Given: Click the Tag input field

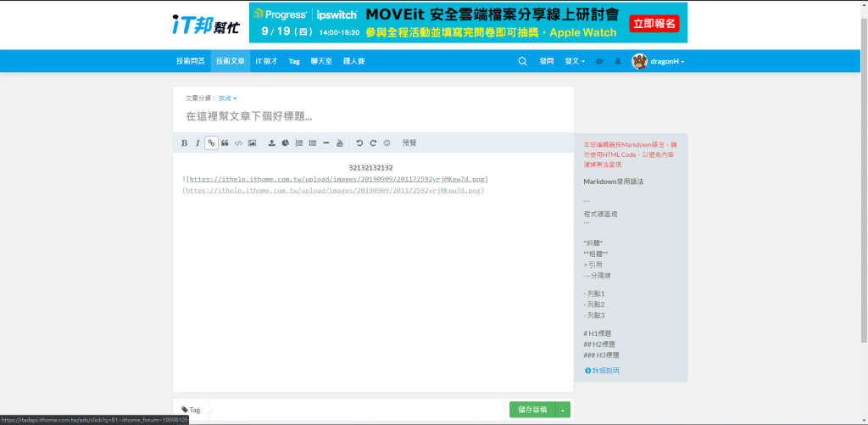Looking at the screenshot, I should click(357, 410).
